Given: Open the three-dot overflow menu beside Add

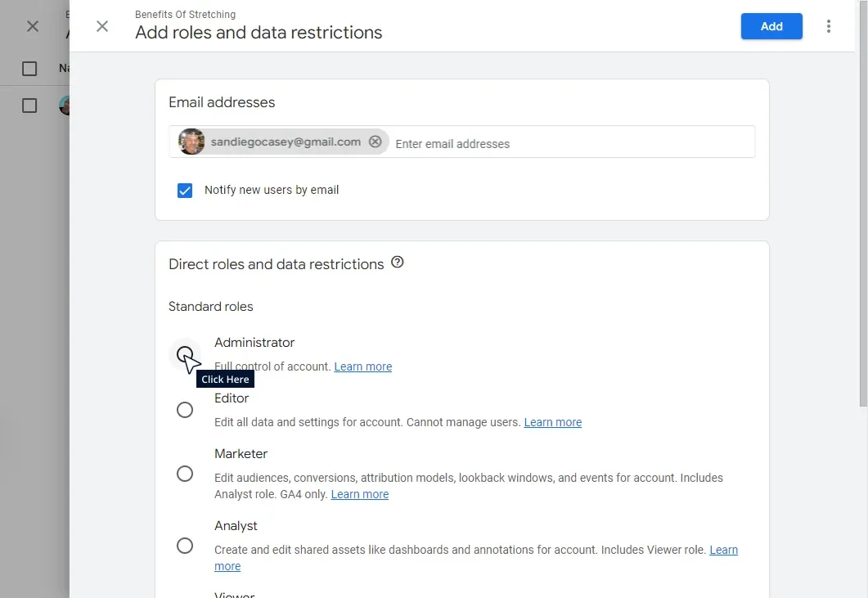Looking at the screenshot, I should [829, 26].
